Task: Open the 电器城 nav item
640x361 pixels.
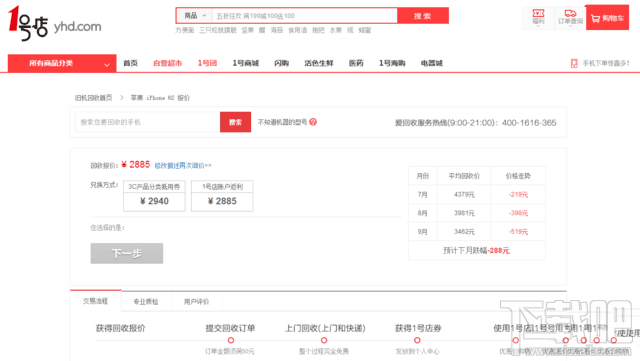Action: point(431,63)
